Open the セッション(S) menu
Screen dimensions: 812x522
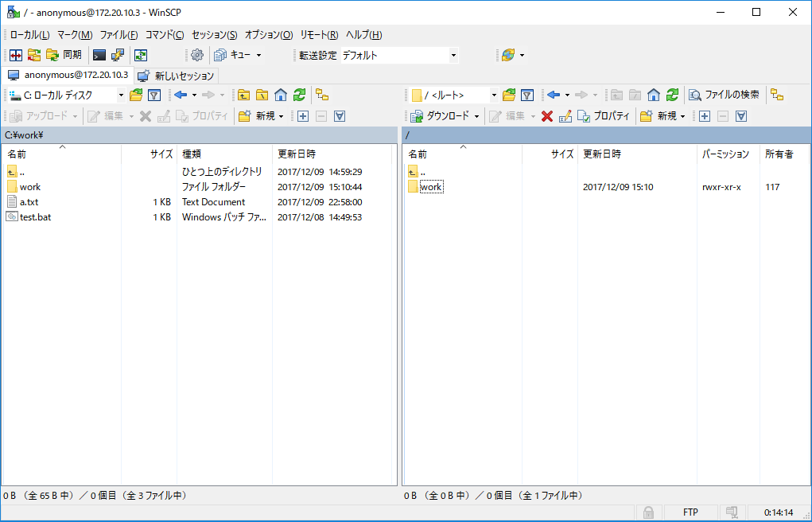coord(215,35)
